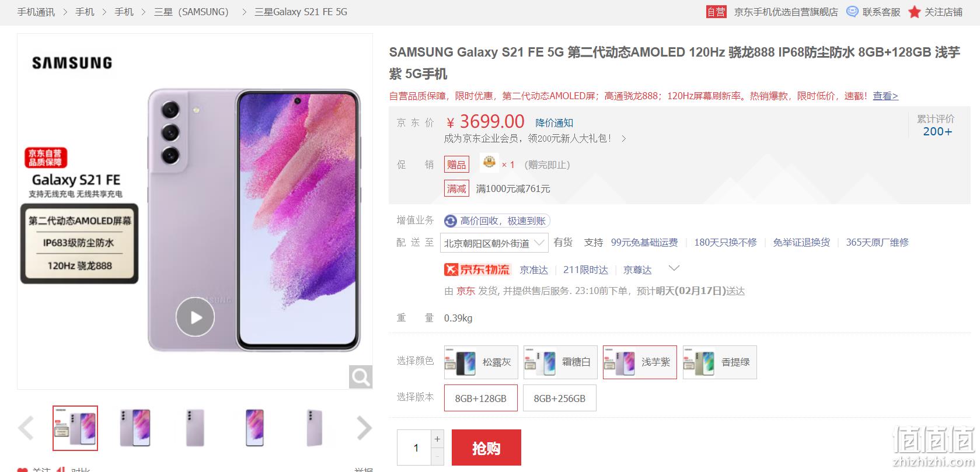Click the 关注店铺 star icon
This screenshot has width=980, height=472.
point(914,12)
